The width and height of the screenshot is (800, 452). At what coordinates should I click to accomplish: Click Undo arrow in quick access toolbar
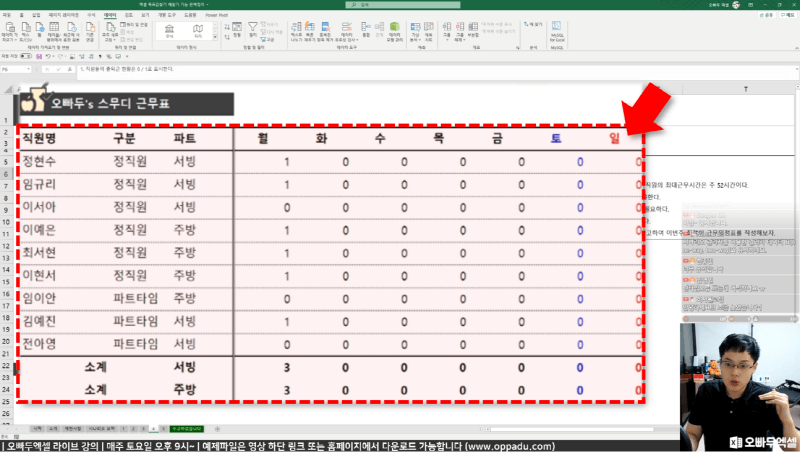pos(48,56)
